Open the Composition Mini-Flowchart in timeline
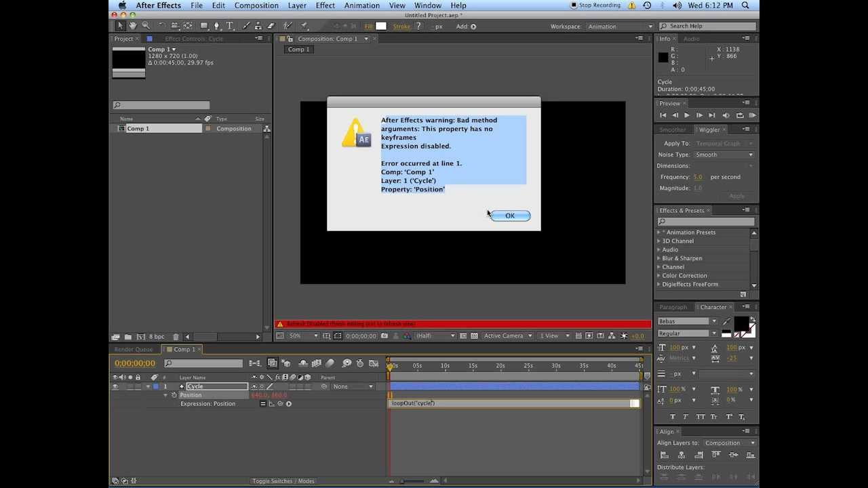868x488 pixels. (x=256, y=363)
